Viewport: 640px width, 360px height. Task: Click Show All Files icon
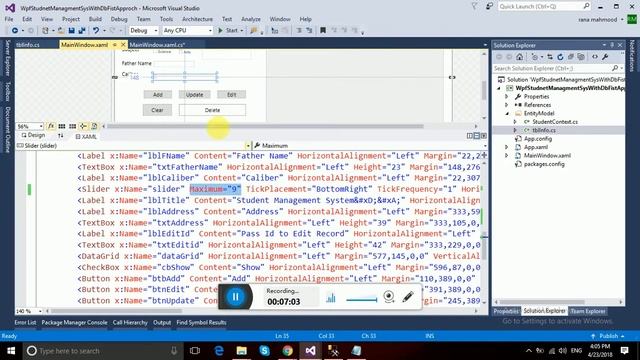coord(581,57)
